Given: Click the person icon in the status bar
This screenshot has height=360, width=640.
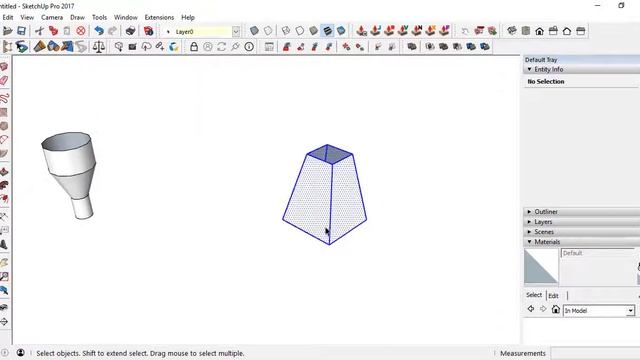Looking at the screenshot, I should (20, 353).
